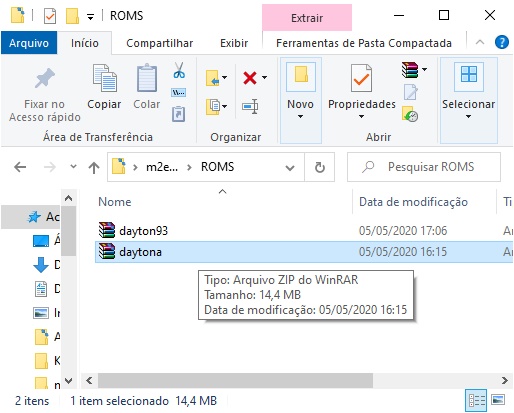Click the Rename icon in Organizar
The height and width of the screenshot is (413, 514).
[x=250, y=106]
